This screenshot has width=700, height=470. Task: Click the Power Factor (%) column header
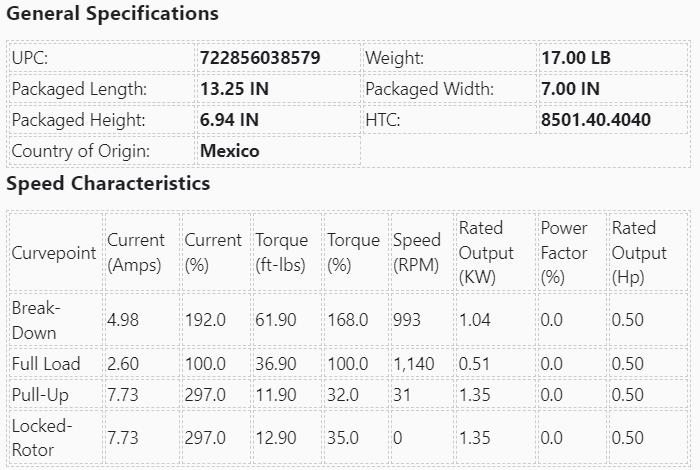564,252
